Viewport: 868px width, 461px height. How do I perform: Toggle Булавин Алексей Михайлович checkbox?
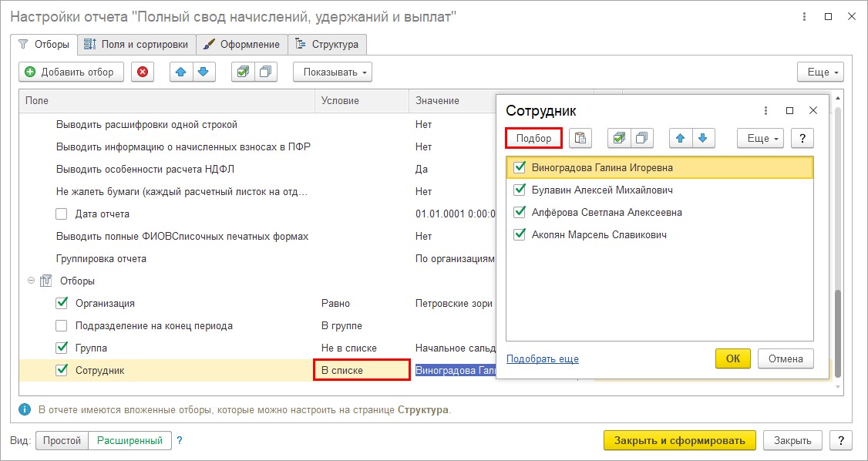(x=520, y=190)
